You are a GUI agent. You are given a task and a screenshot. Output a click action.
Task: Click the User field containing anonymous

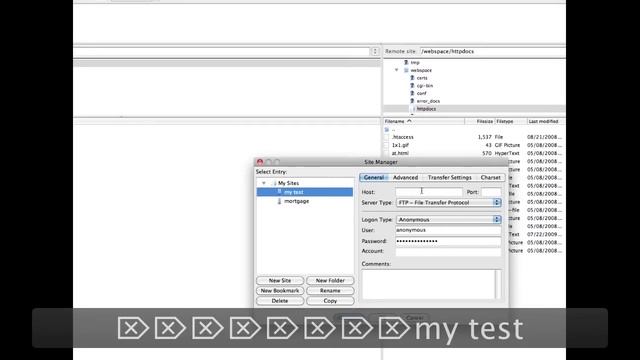448,230
